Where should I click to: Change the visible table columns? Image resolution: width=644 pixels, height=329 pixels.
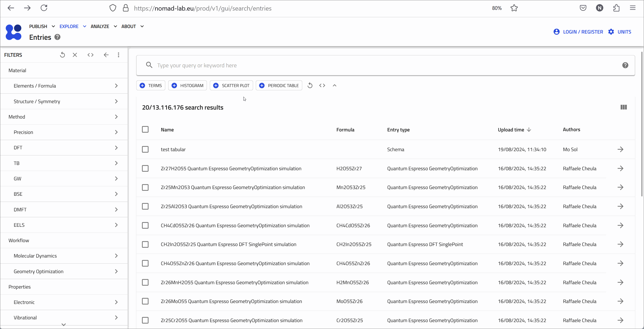coord(624,107)
